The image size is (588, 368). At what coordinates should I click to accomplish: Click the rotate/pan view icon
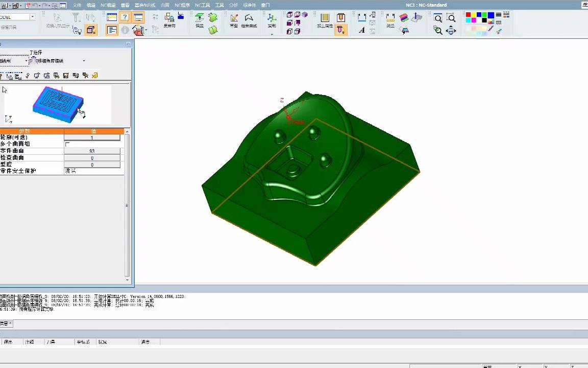(451, 30)
